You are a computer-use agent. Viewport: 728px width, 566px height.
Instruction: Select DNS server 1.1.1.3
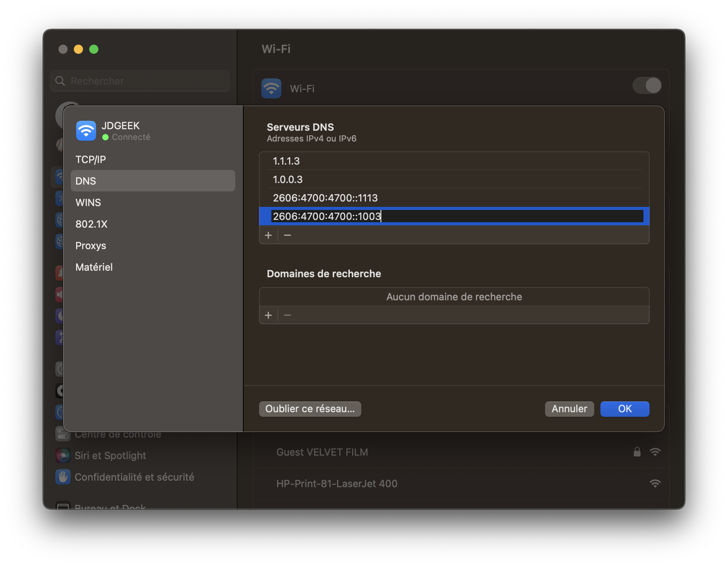(x=454, y=161)
